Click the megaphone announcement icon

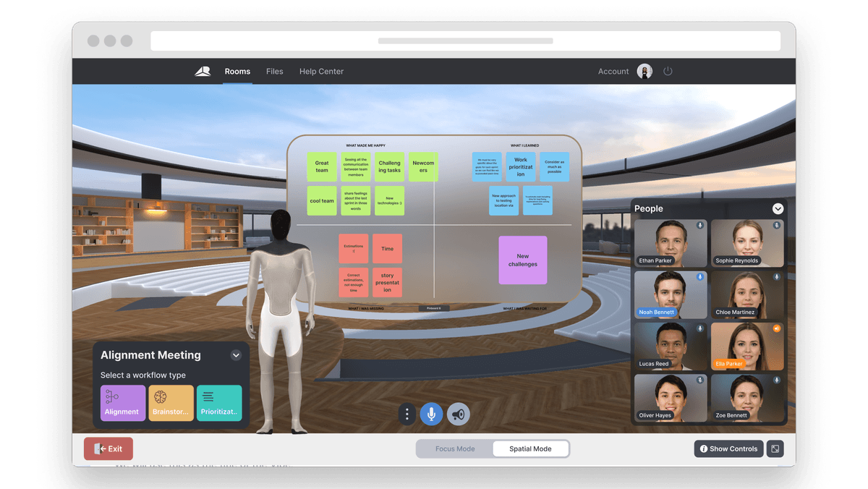point(458,414)
